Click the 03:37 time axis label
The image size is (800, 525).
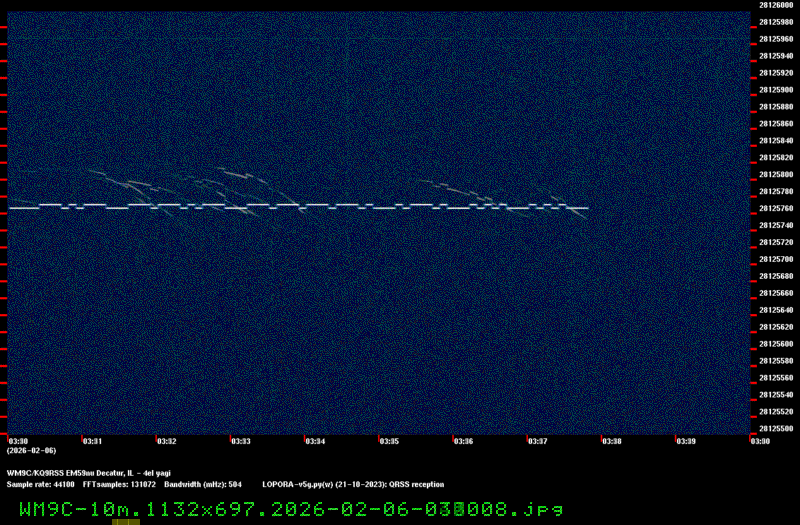[x=538, y=441]
